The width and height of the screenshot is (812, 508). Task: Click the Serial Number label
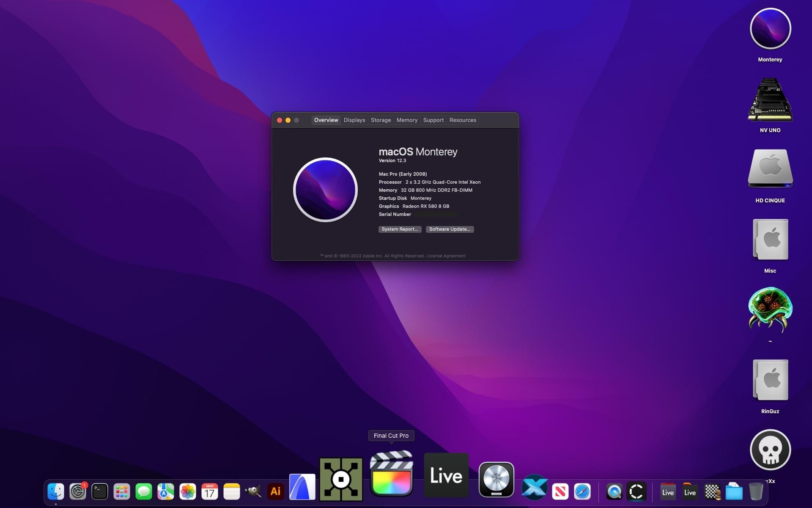point(395,214)
